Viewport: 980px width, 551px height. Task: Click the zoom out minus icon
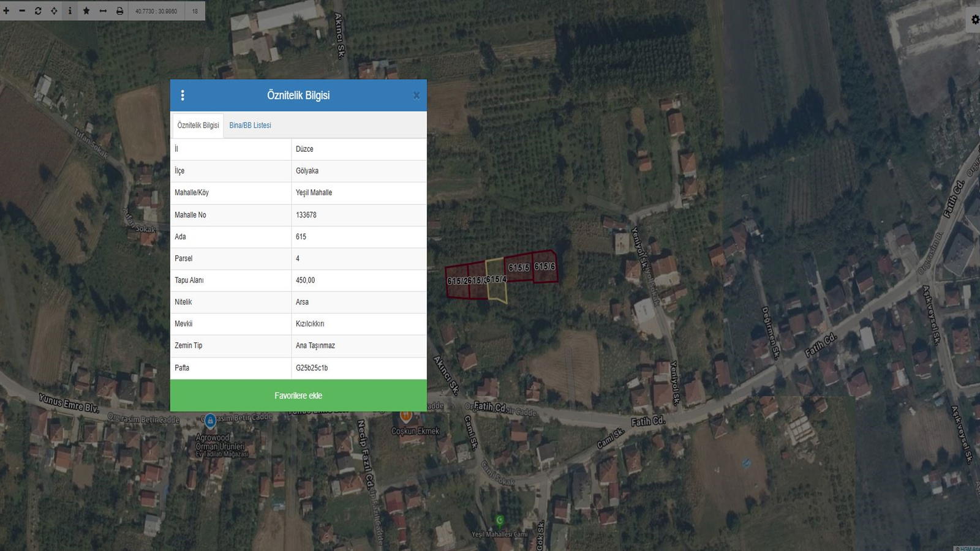point(22,10)
